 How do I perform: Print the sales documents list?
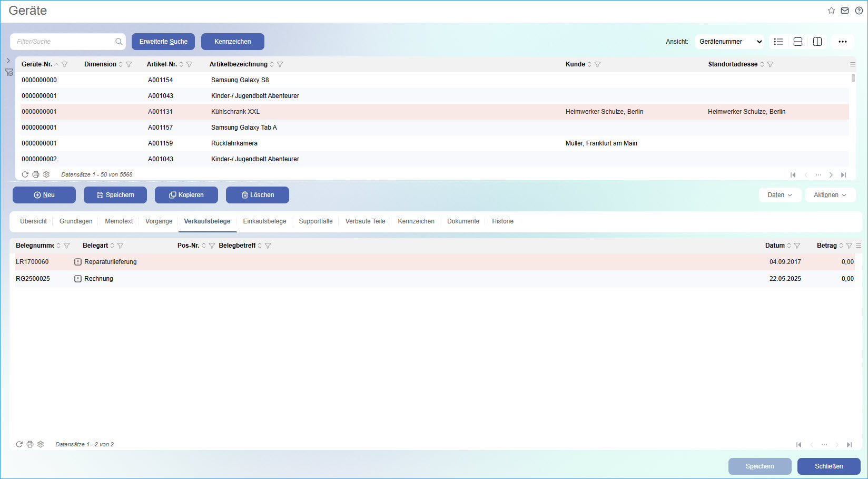click(x=30, y=444)
